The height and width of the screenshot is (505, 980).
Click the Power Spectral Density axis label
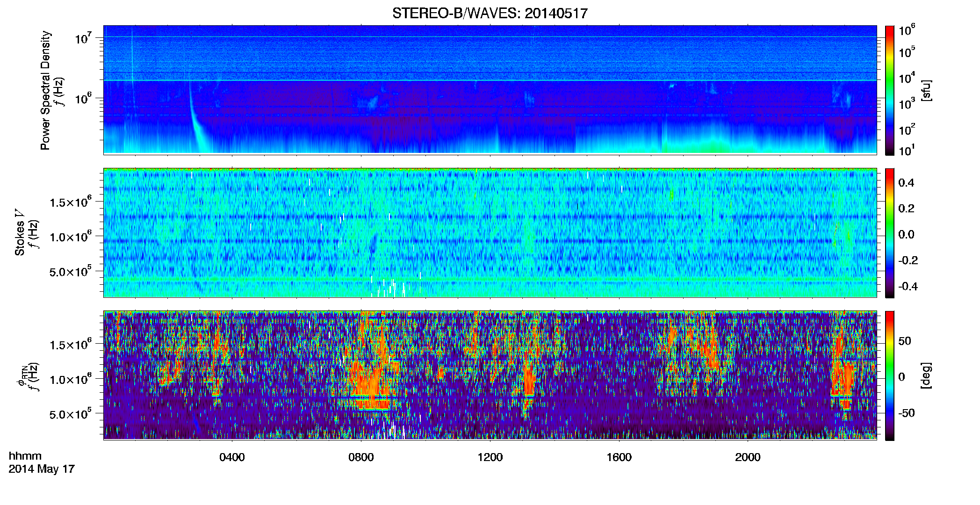[45, 90]
